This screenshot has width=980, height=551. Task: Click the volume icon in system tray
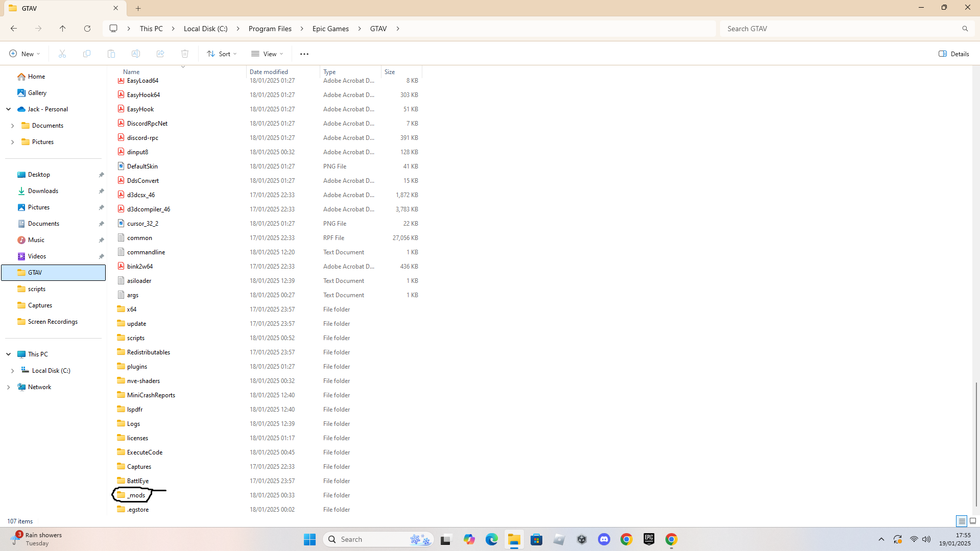(x=926, y=539)
